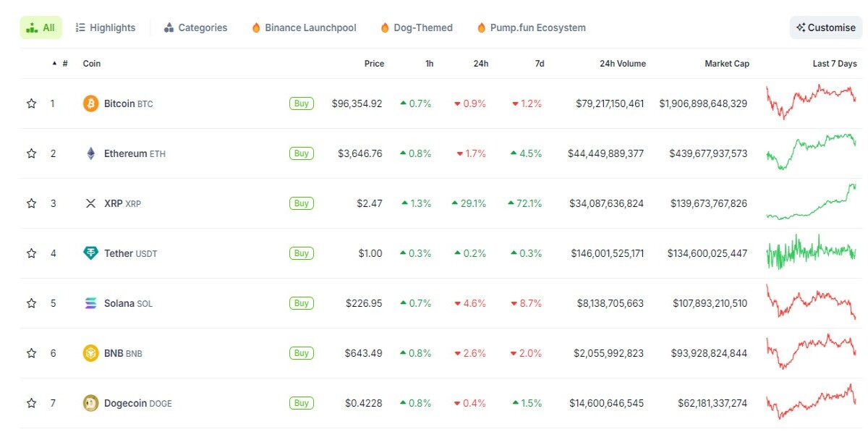
Task: Open the Bitcoin BTC coin link
Action: point(129,103)
